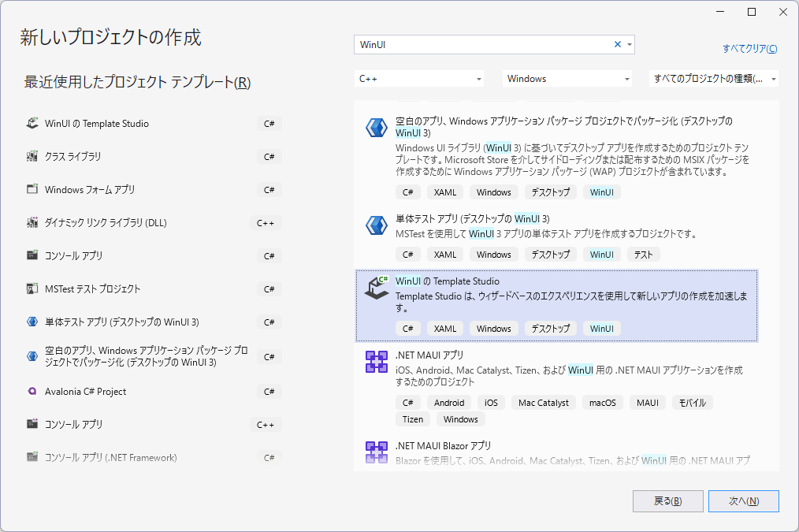Click the C# コンソール アプリ icon in recent templates
Viewport: 799px width, 532px height.
click(x=32, y=255)
